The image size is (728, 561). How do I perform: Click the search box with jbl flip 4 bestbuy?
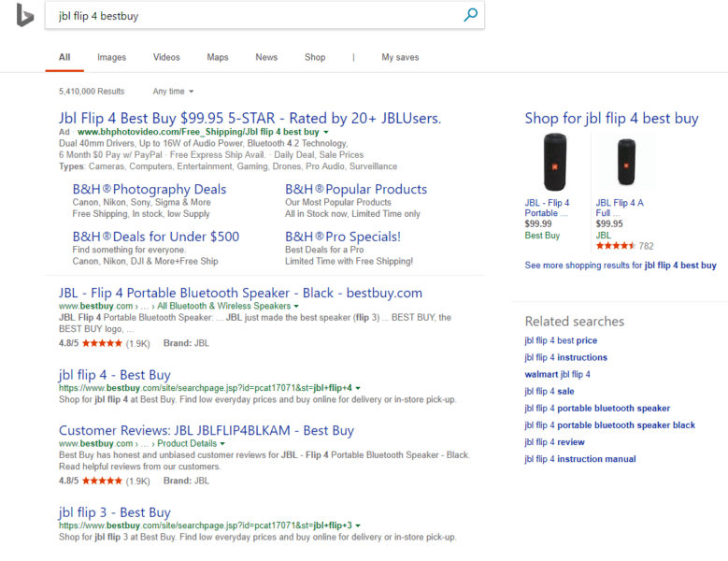coord(252,16)
